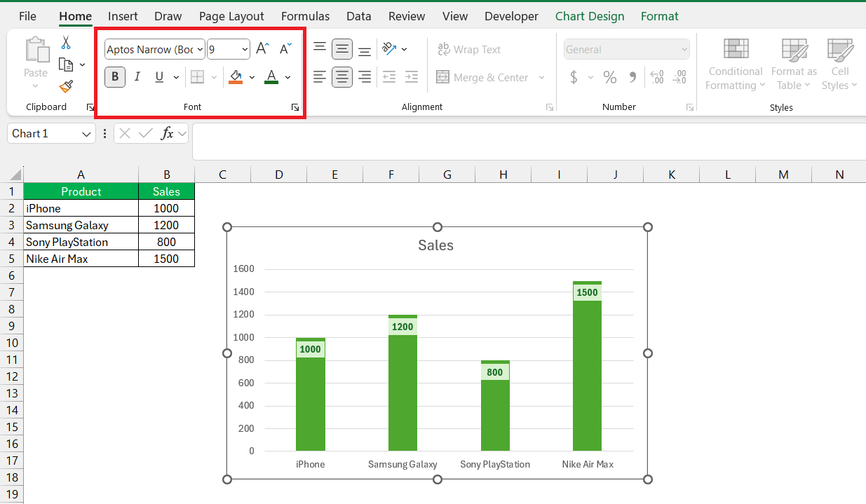This screenshot has height=504, width=866.
Task: Open the Orientation text-angle tool
Action: click(390, 49)
